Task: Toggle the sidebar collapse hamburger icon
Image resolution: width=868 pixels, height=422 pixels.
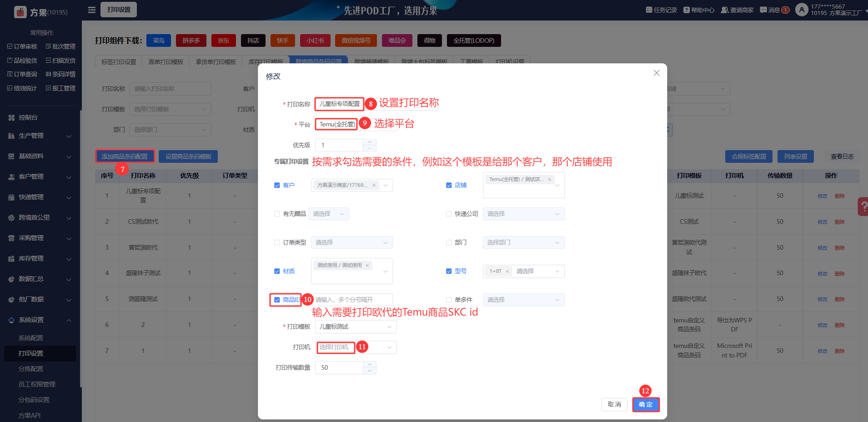Action: (92, 10)
